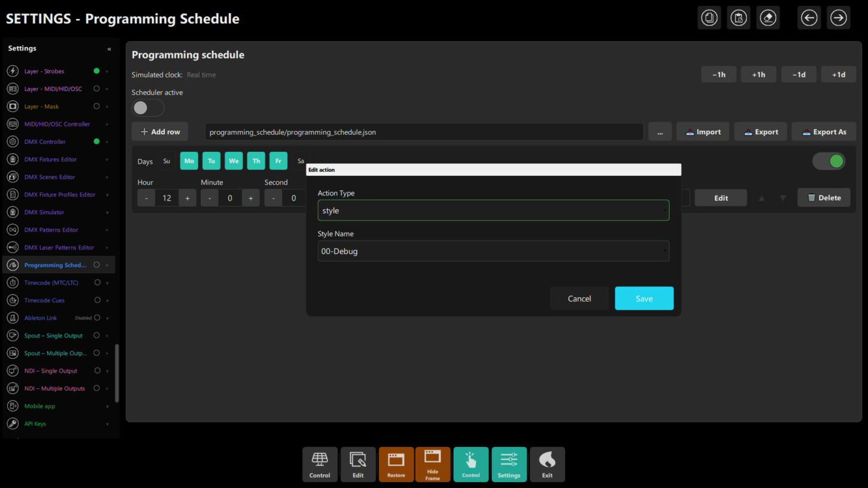Toggle Sunday in the Days selector
Viewport: 868px width, 488px height.
coord(166,161)
